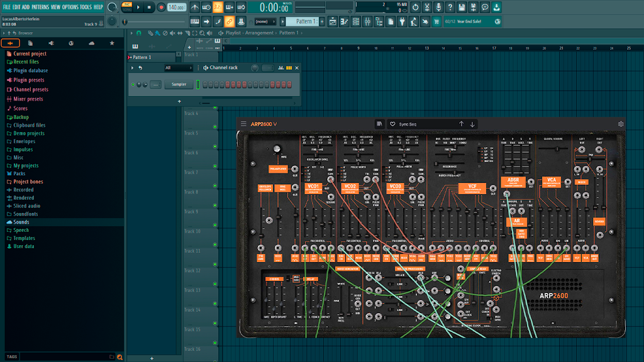Click the typing keyboard to piano icon
This screenshot has width=644, height=362.
(x=195, y=21)
